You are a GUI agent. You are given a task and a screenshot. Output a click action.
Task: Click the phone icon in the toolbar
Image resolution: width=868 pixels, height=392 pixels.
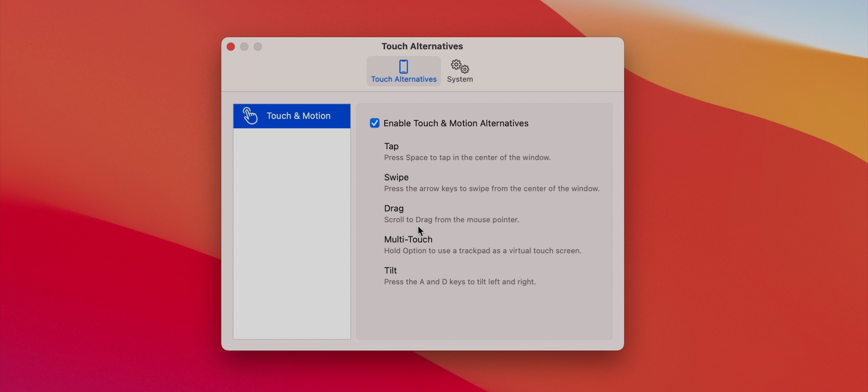coord(403,67)
